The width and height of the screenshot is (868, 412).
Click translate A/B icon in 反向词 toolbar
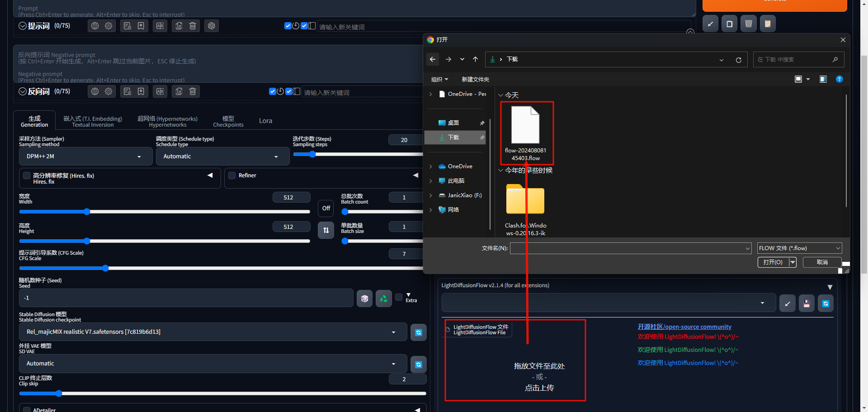click(x=160, y=91)
